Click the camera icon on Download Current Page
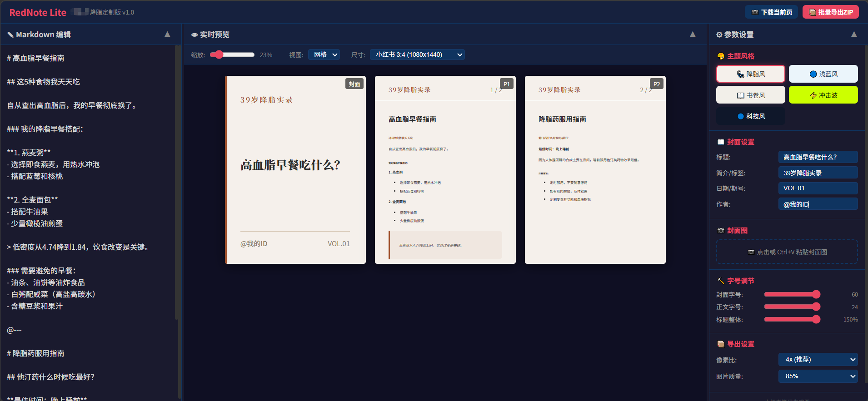The width and height of the screenshot is (868, 401). [755, 12]
